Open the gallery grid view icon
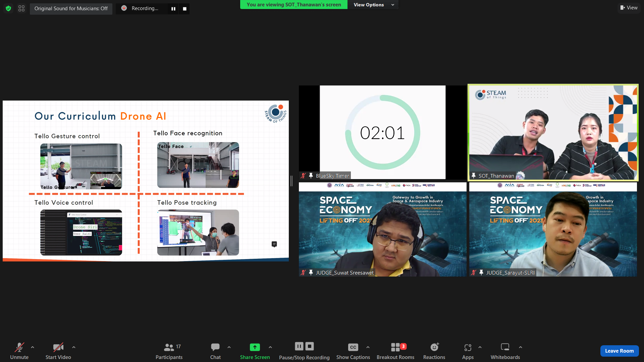 (21, 8)
